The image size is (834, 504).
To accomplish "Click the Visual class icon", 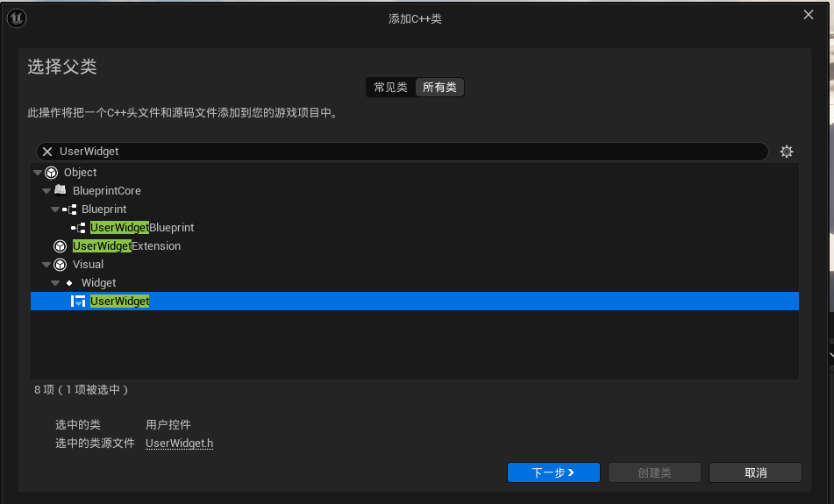I will [61, 264].
